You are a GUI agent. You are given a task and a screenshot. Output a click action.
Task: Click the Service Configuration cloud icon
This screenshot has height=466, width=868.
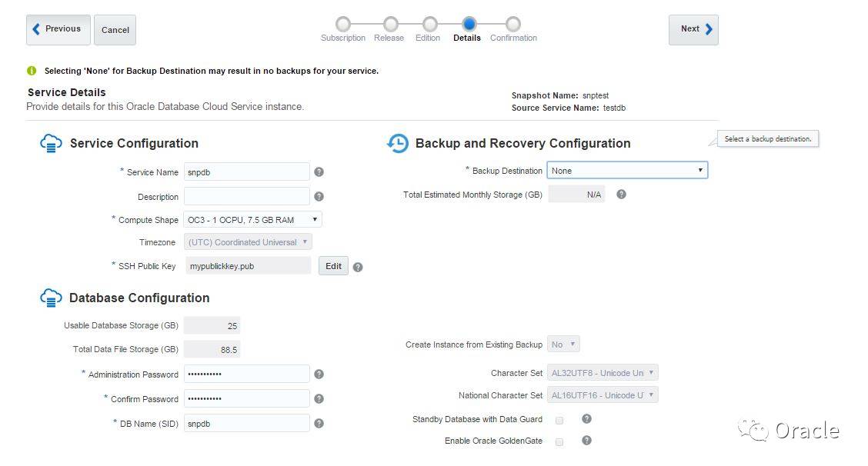tap(51, 143)
